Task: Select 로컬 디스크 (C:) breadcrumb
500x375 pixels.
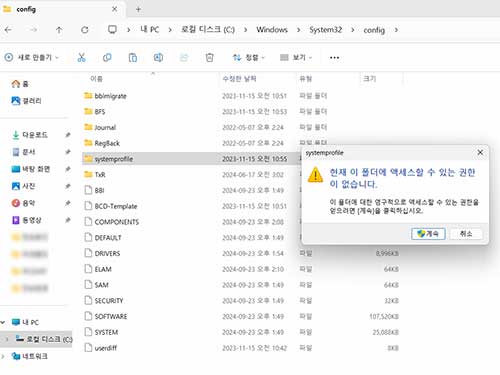Action: 208,30
